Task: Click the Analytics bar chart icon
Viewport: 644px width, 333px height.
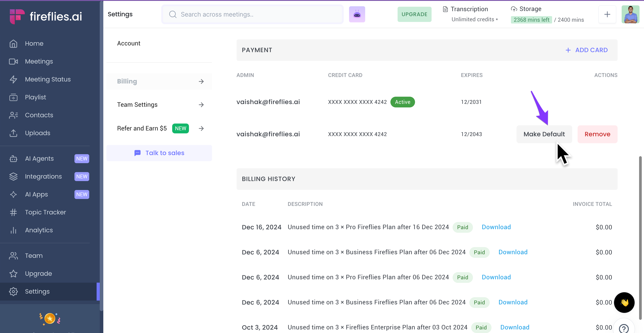Action: click(x=13, y=230)
